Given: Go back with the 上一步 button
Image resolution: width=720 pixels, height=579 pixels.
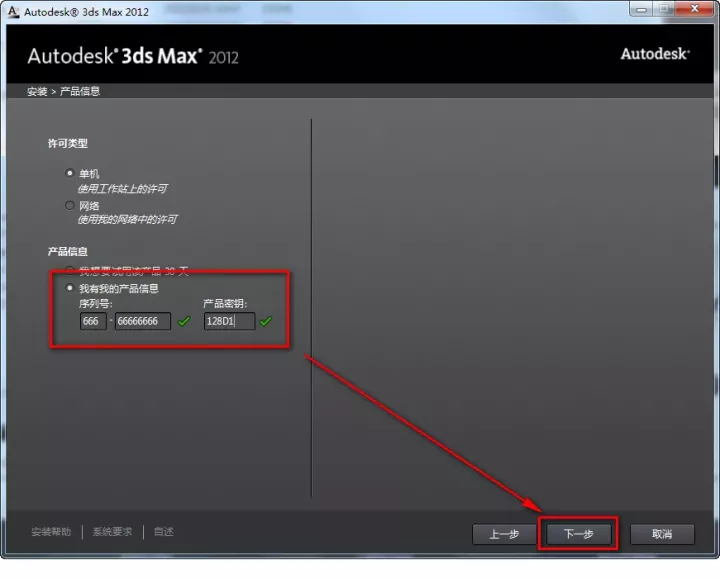Looking at the screenshot, I should [x=504, y=534].
